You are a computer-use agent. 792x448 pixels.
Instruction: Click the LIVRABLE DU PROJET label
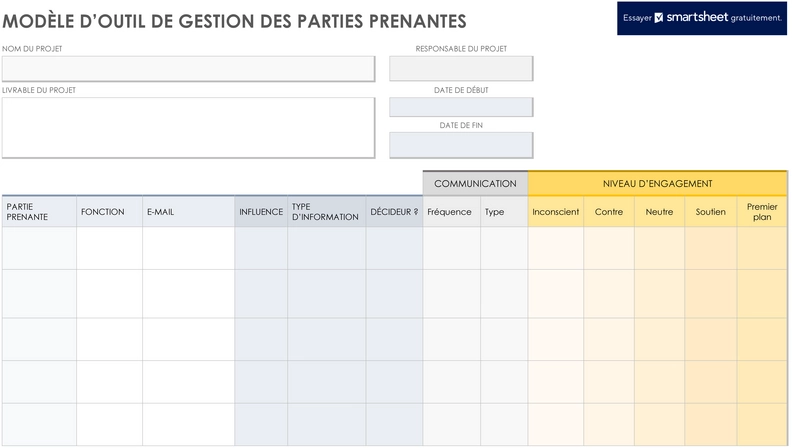coord(39,90)
